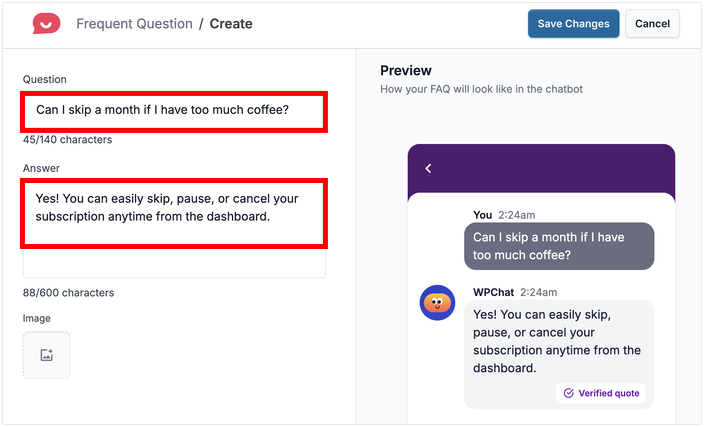Screen dimensions: 704x427
Task: Focus the Question text field
Action: (x=174, y=110)
